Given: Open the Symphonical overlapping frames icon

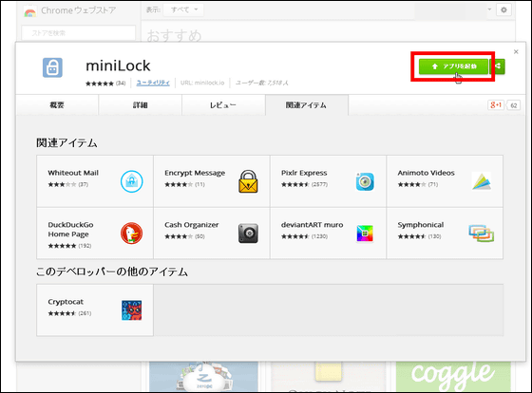Looking at the screenshot, I should (482, 234).
